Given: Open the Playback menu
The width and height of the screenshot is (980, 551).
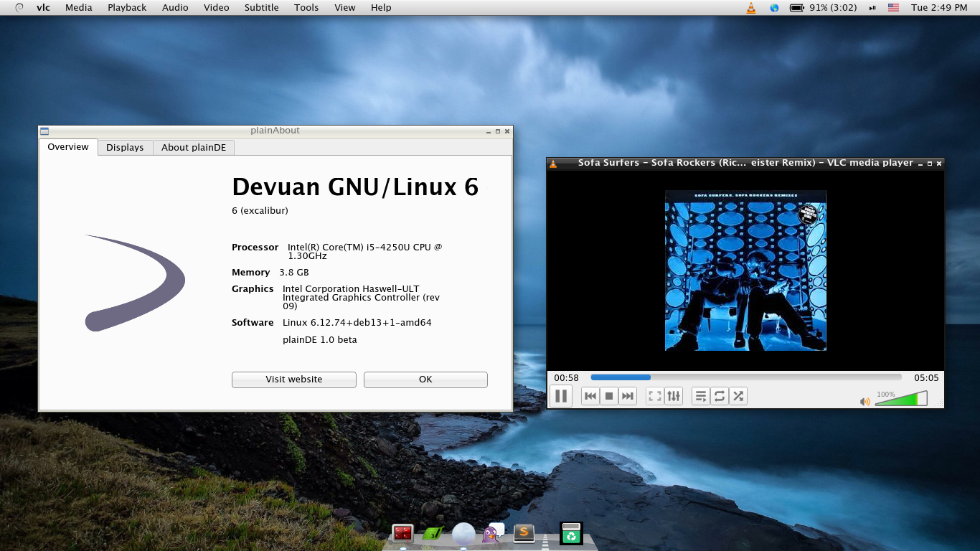Looking at the screenshot, I should pyautogui.click(x=127, y=8).
